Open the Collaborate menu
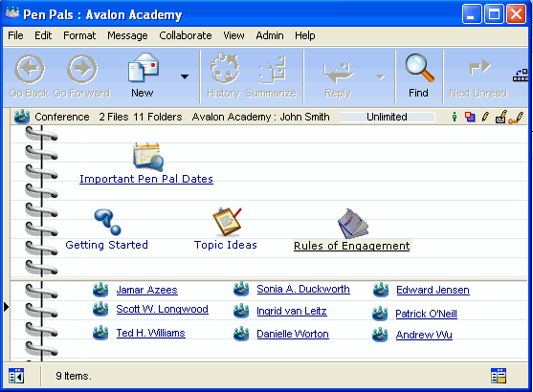 tap(186, 35)
